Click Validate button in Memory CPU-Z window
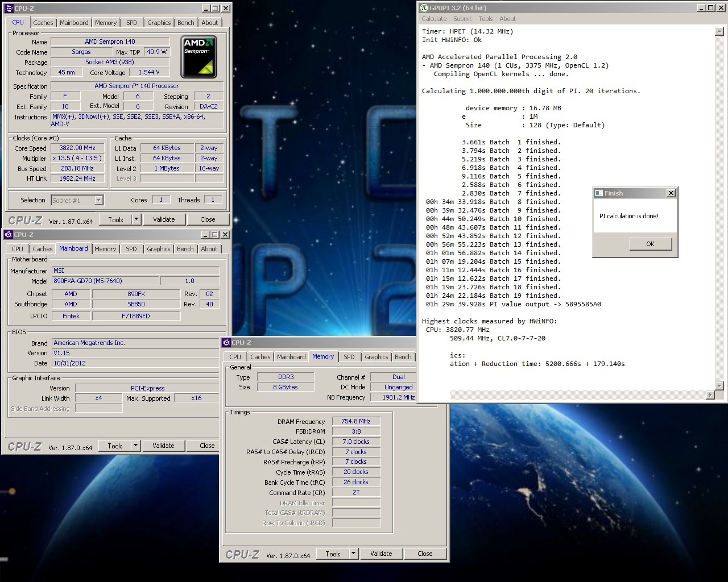Viewport: 728px width, 582px height. [x=381, y=554]
